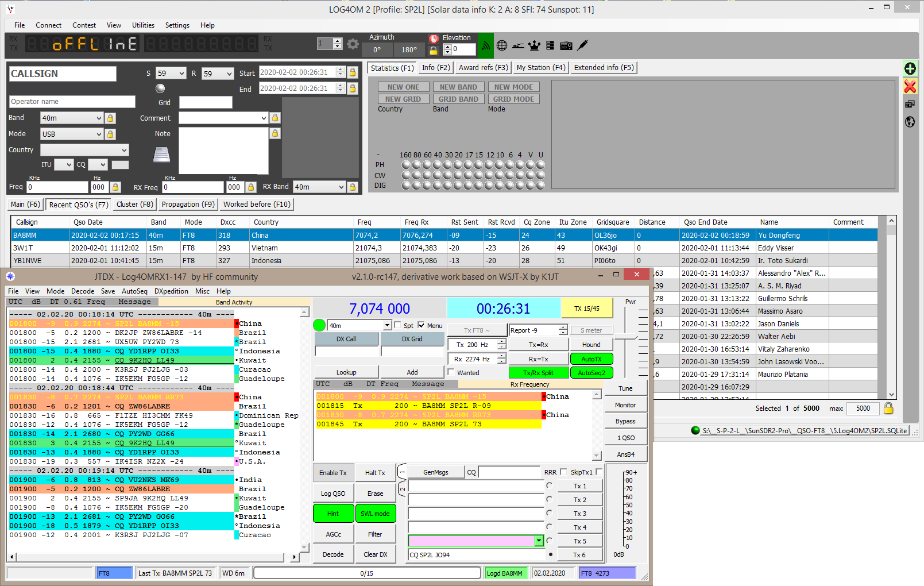The image size is (924, 586).
Task: Click the red stop-hand rotator icon
Action: (x=434, y=38)
